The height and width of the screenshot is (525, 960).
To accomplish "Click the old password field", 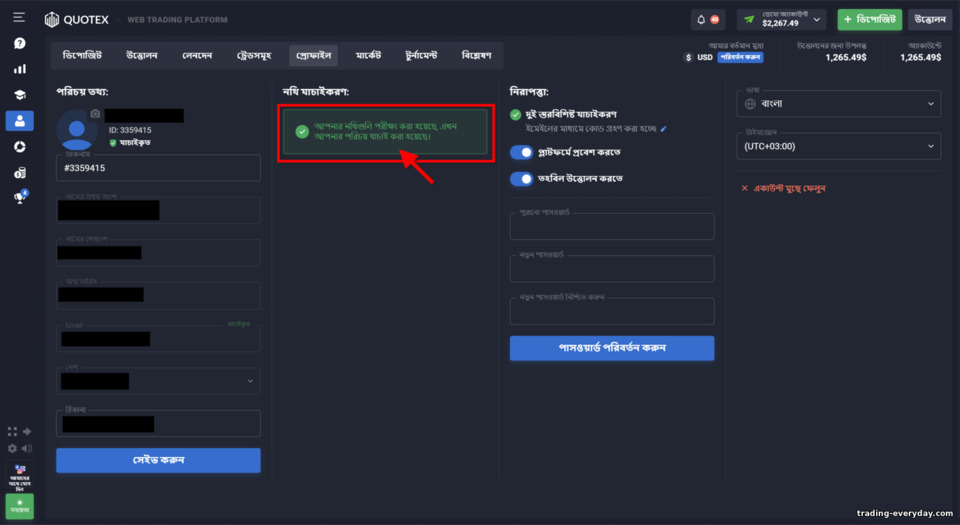I will pos(612,226).
